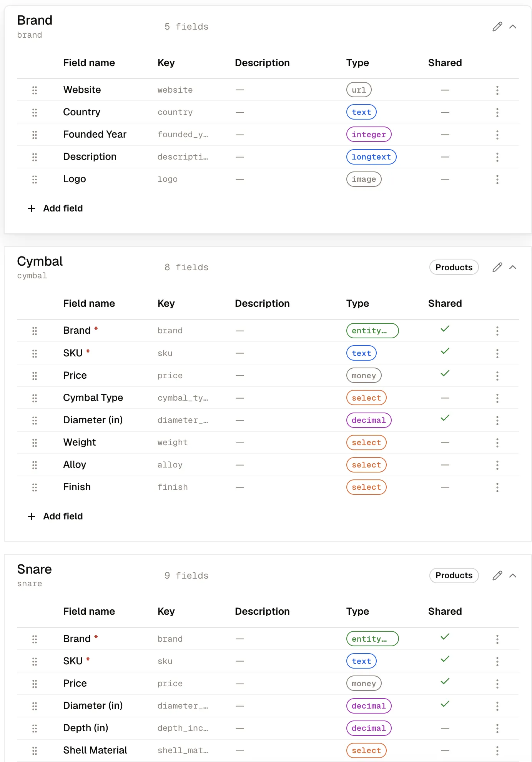Grab the drag handle for Cymbal Type row
The width and height of the screenshot is (532, 762).
coord(35,398)
